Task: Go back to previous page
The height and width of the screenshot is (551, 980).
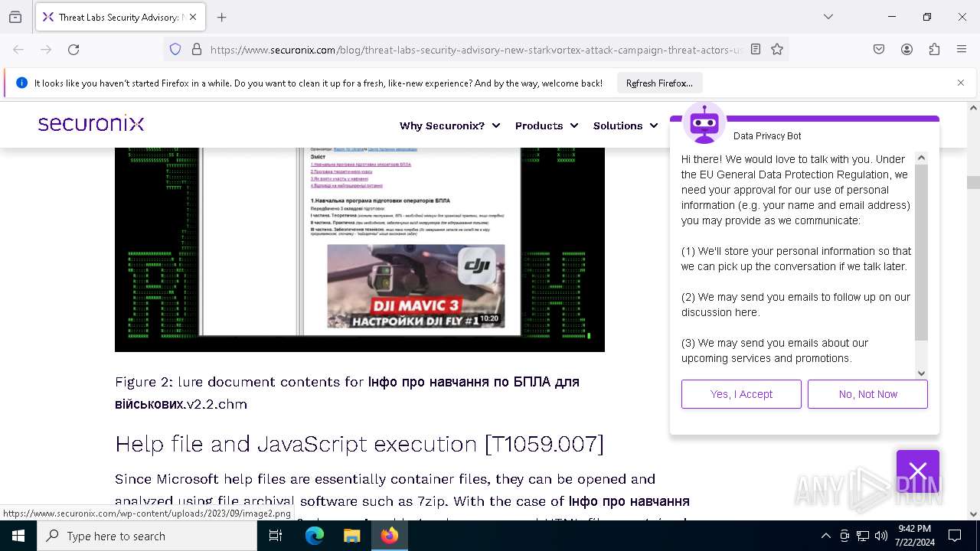Action: pyautogui.click(x=18, y=49)
